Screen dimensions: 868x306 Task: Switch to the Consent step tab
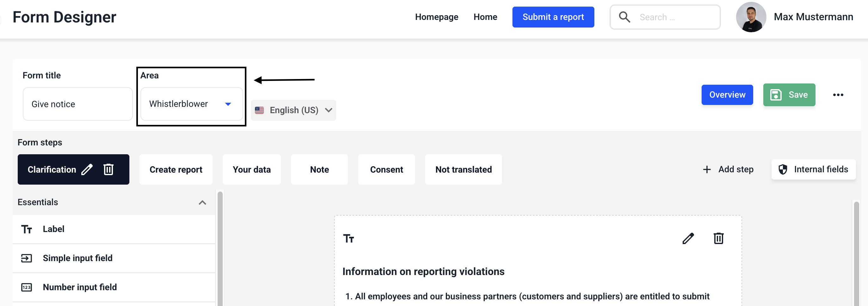click(386, 169)
